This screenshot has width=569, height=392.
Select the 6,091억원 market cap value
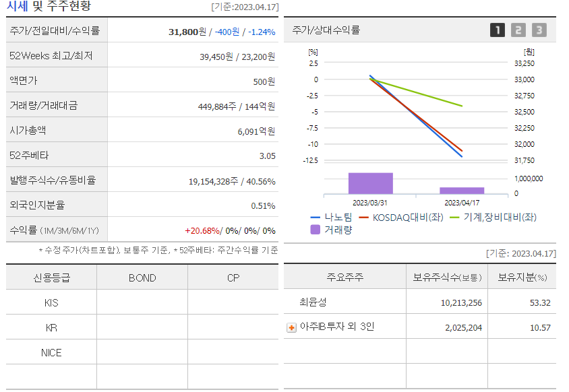click(257, 131)
